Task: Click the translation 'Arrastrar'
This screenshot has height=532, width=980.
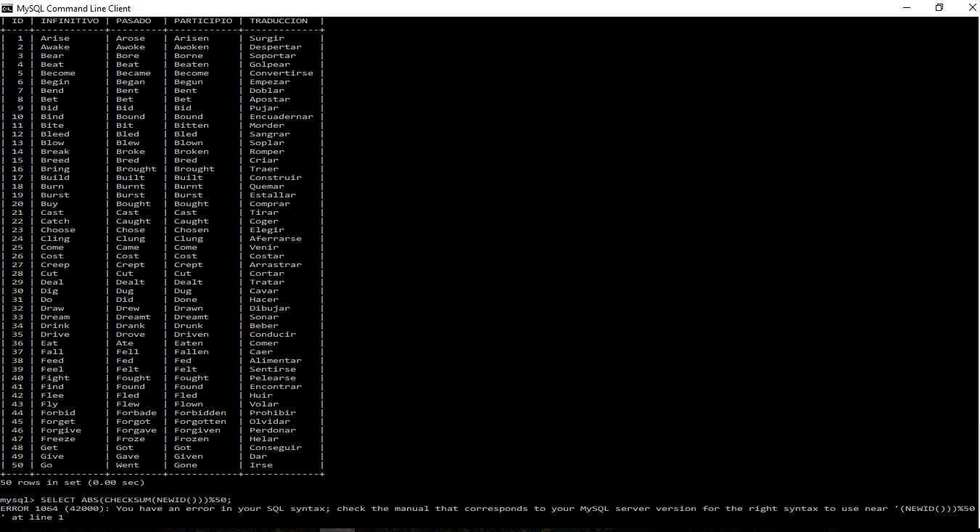Action: tap(276, 265)
